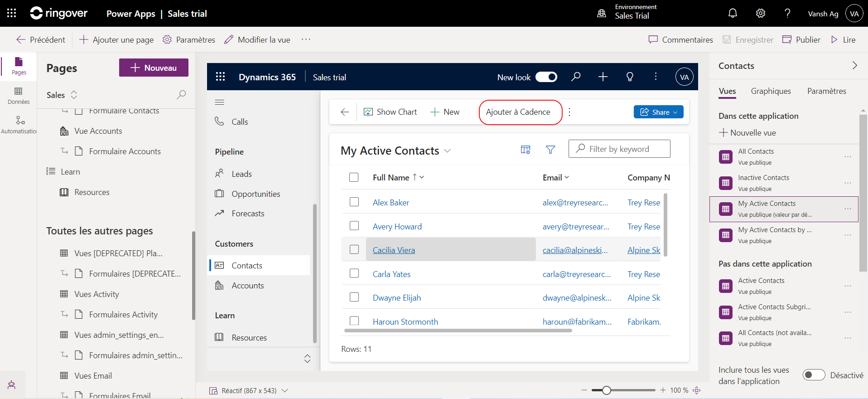Select Automatisation in the left rail
The width and height of the screenshot is (868, 399).
point(19,125)
